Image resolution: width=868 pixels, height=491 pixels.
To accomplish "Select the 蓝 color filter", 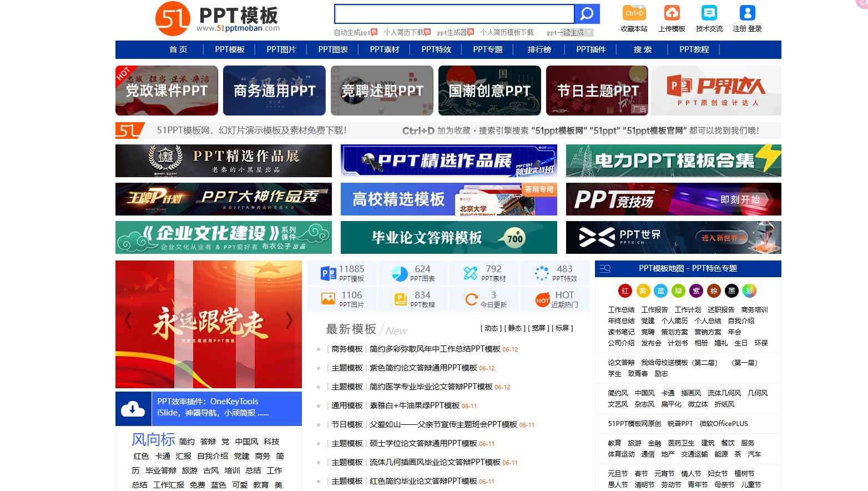I will tap(660, 290).
